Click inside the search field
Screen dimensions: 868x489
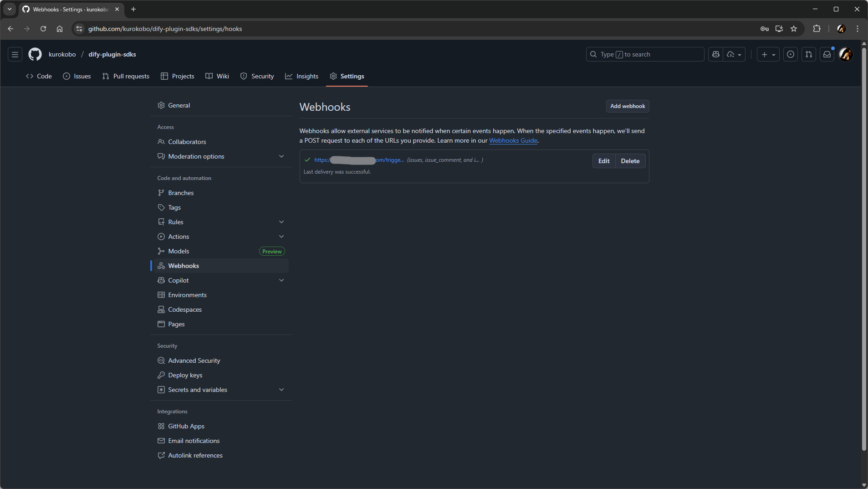645,54
